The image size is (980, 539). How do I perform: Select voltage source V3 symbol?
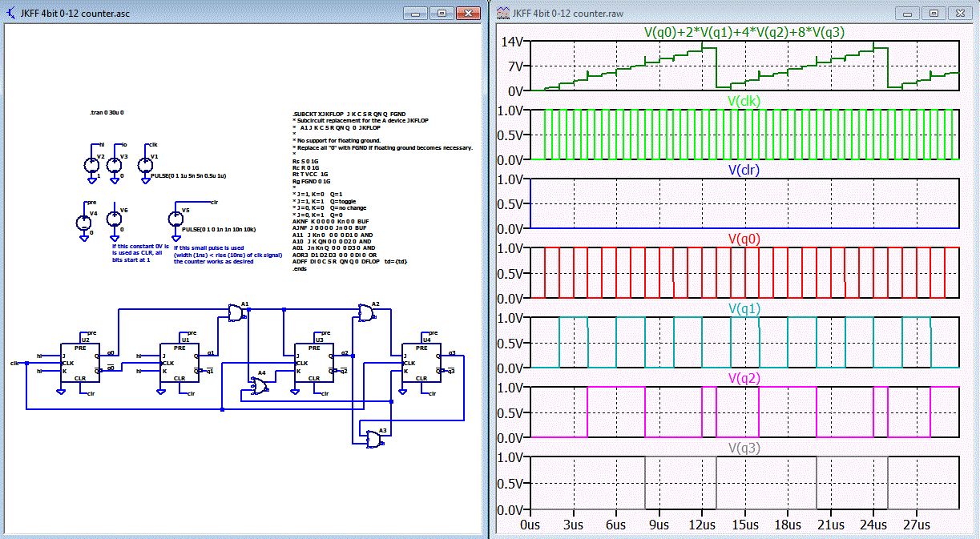[115, 165]
